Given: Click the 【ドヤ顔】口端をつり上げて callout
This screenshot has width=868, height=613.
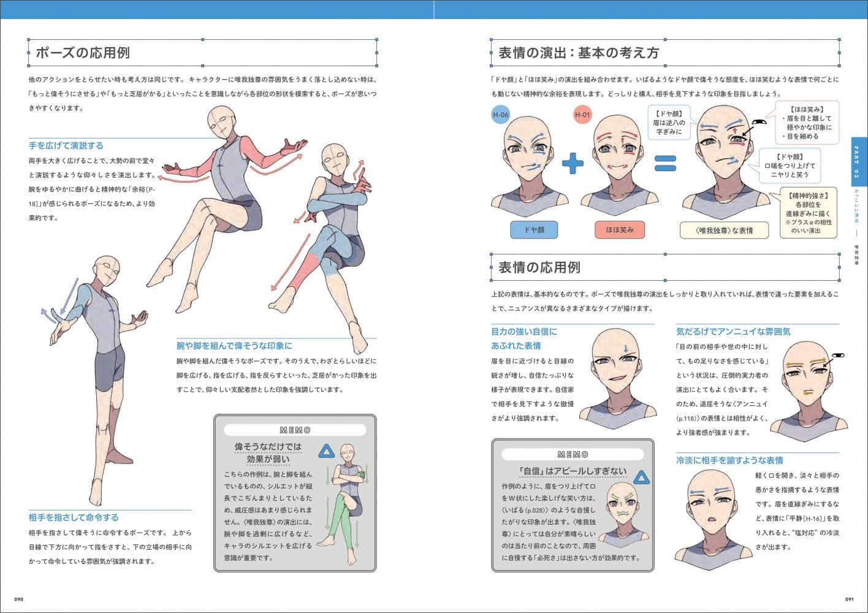Looking at the screenshot, I should pyautogui.click(x=788, y=166).
